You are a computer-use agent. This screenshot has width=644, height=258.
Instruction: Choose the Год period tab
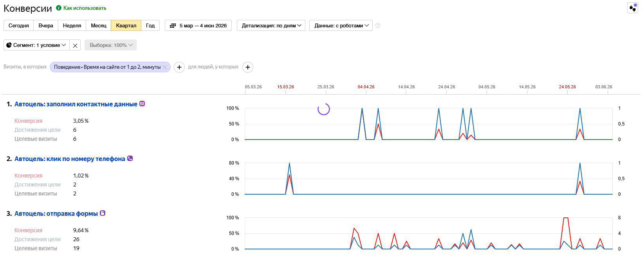point(150,25)
